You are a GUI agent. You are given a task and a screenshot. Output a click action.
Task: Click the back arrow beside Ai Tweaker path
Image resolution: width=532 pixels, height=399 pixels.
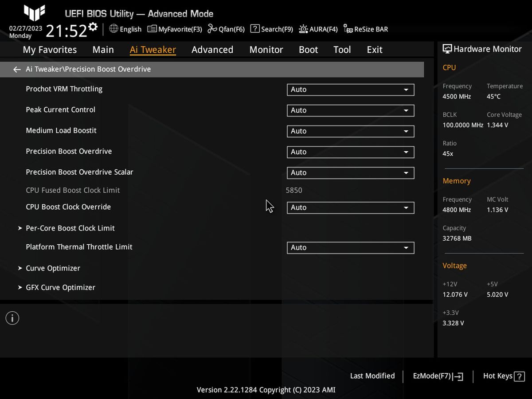tap(17, 70)
